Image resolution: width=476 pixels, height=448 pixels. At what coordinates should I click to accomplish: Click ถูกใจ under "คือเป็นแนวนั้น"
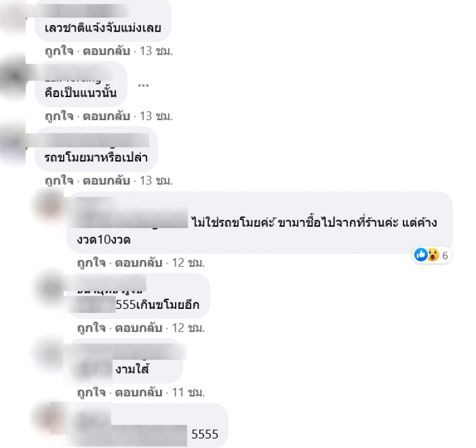click(59, 116)
